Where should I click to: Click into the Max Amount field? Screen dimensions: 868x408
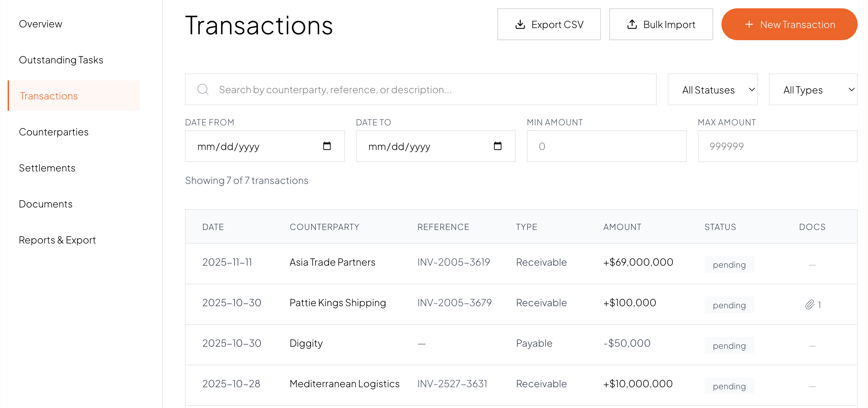pyautogui.click(x=777, y=146)
